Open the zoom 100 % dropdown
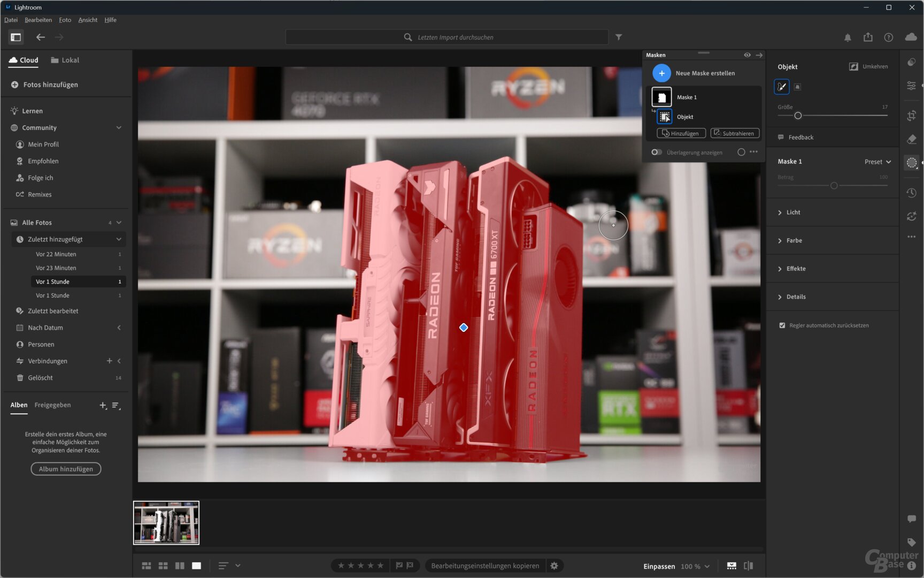 pos(695,566)
